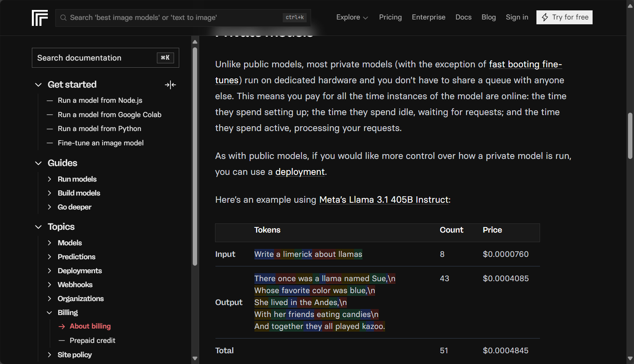Image resolution: width=634 pixels, height=364 pixels.
Task: Expand the Site policy topic
Action: (49, 355)
